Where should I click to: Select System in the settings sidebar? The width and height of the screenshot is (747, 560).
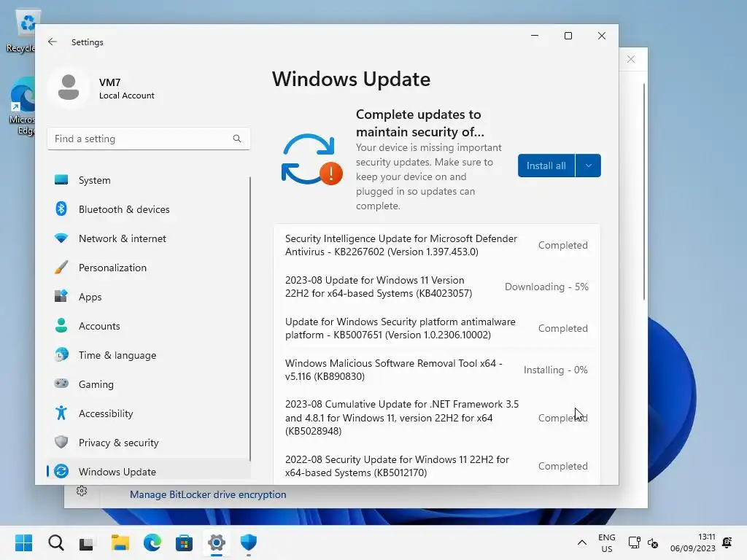(x=149, y=180)
